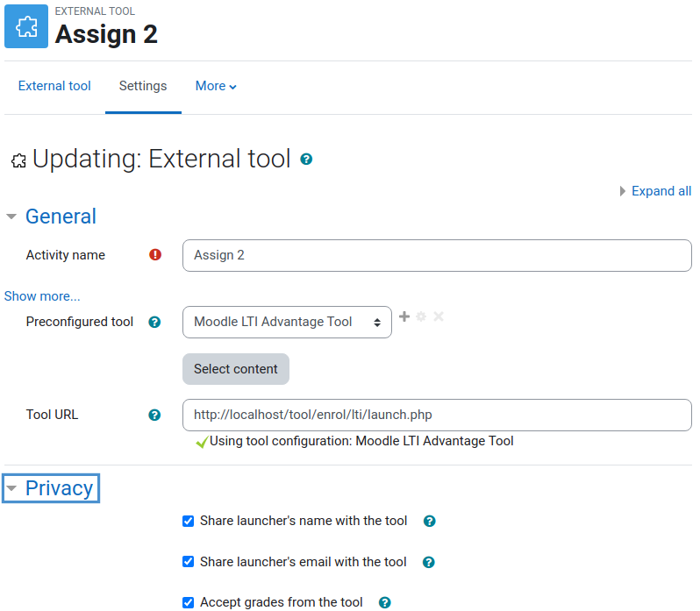Screen dimensions: 700x611
Task: Collapse the General section
Action: (11, 217)
